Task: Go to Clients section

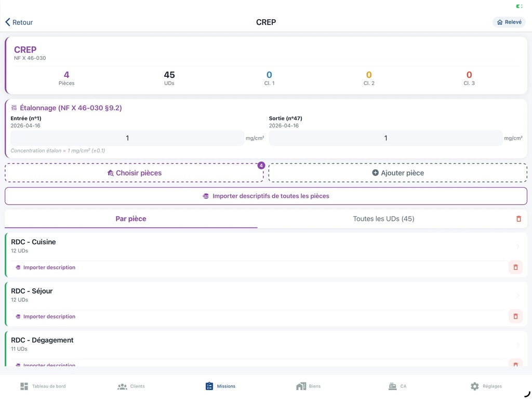Action: [x=131, y=386]
